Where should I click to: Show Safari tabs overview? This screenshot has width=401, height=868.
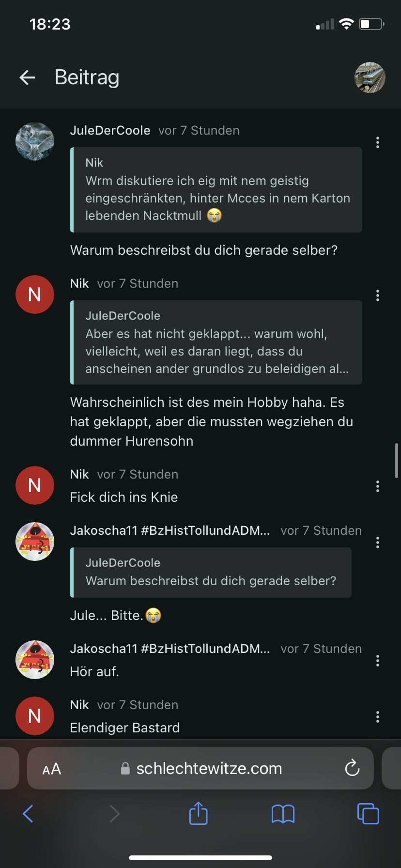pyautogui.click(x=368, y=813)
